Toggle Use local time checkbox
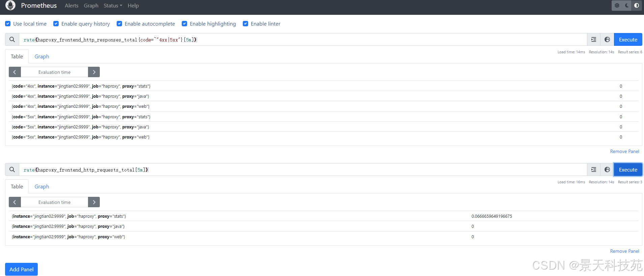This screenshot has width=644, height=276. (x=8, y=24)
